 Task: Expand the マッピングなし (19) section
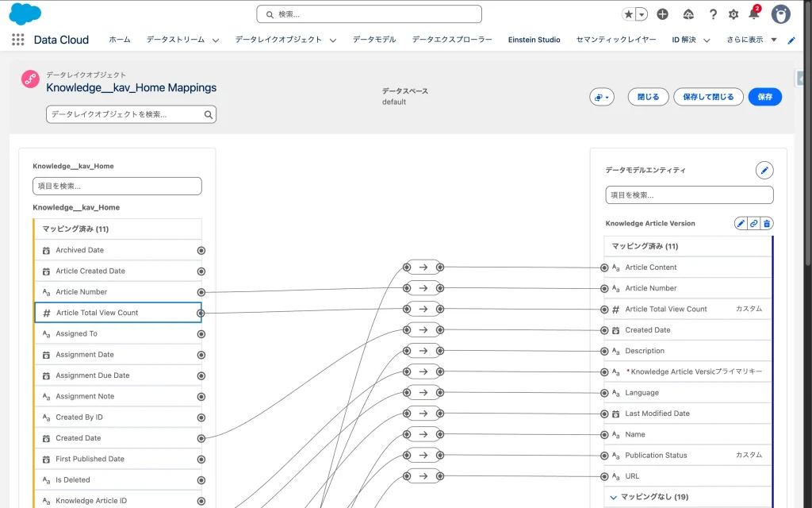[613, 497]
